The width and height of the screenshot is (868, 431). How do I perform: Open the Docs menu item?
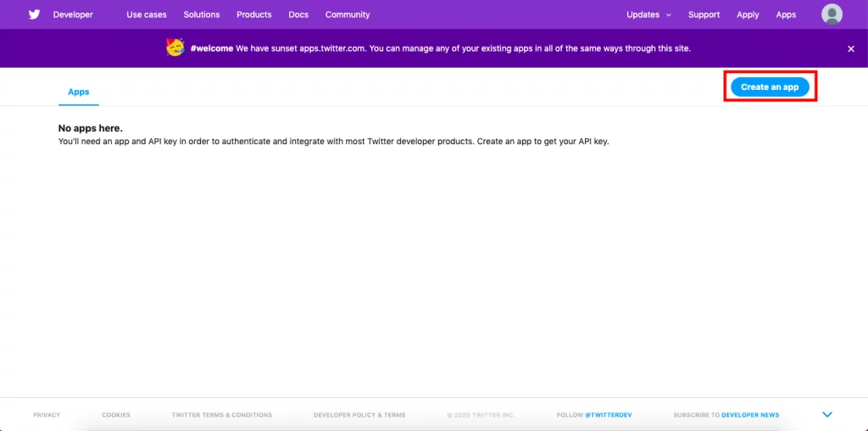tap(298, 15)
